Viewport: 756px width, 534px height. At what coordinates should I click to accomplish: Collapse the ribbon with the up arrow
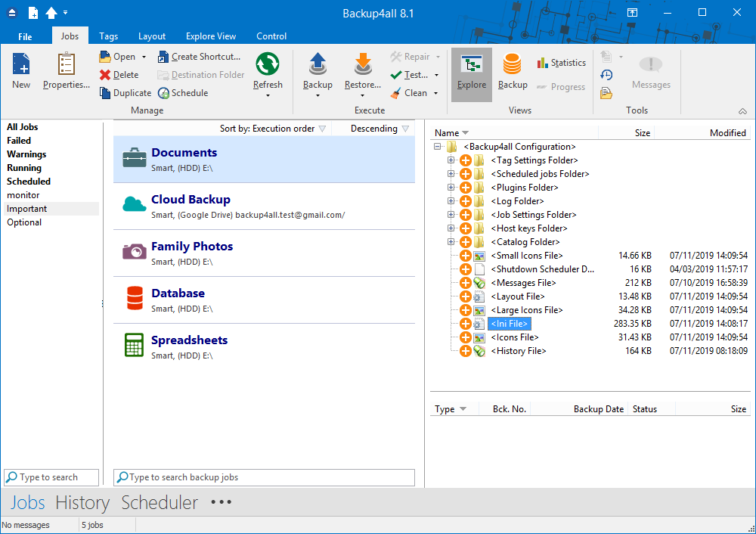(742, 111)
